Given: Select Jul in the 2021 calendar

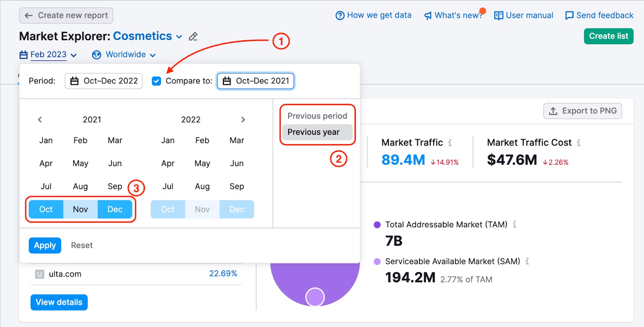Looking at the screenshot, I should tap(46, 186).
